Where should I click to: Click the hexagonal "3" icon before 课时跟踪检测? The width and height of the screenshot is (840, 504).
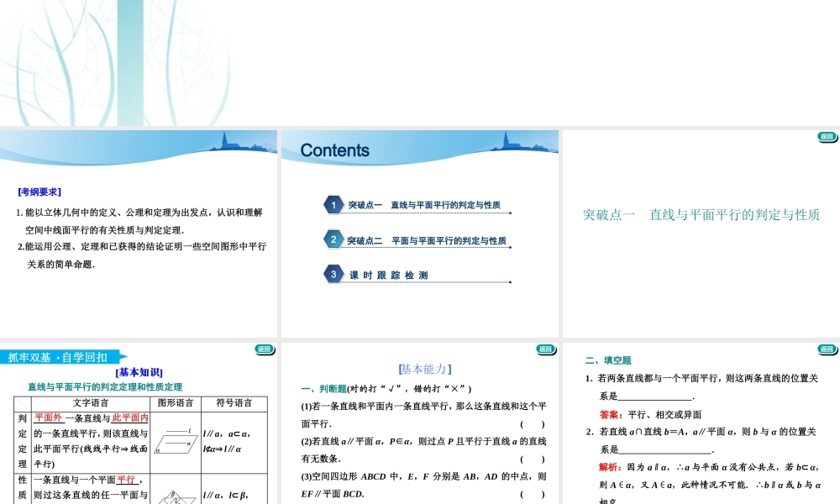(334, 275)
